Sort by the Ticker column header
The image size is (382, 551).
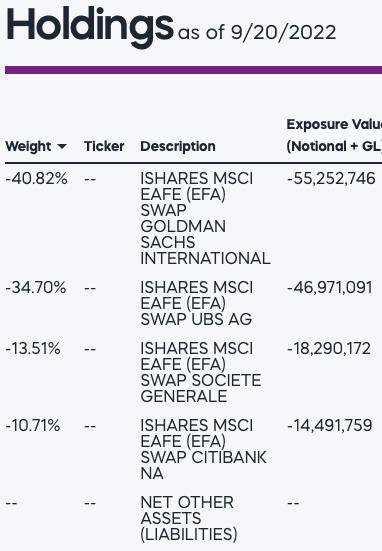coord(104,146)
